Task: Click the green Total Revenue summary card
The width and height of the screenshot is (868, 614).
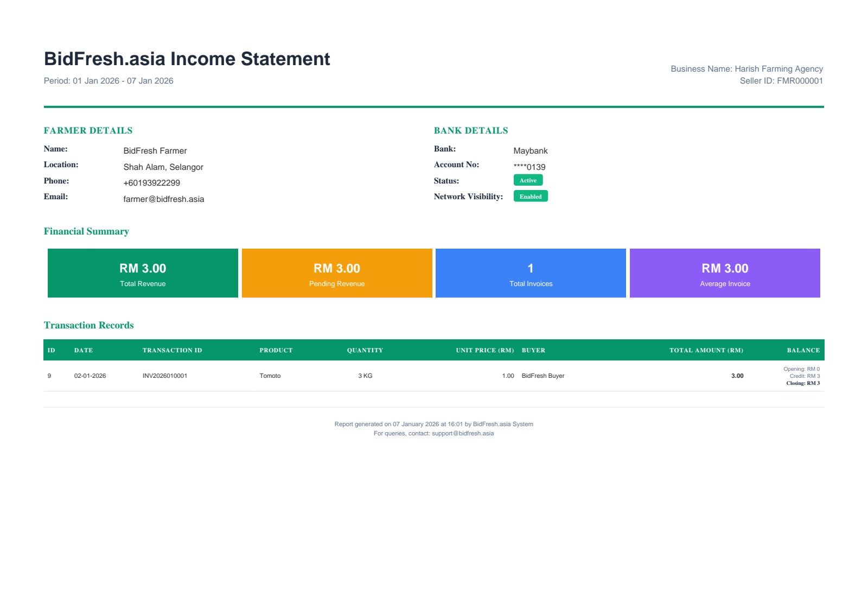Action: pyautogui.click(x=142, y=273)
